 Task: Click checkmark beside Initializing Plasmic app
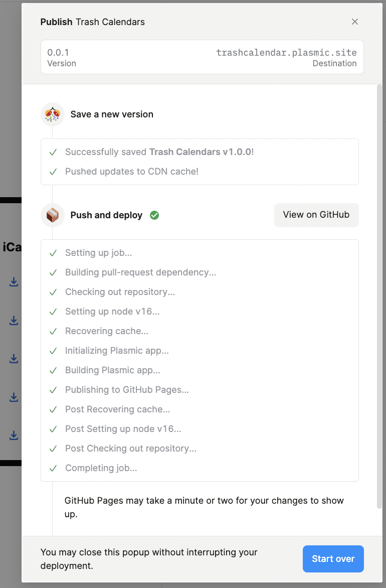click(53, 351)
